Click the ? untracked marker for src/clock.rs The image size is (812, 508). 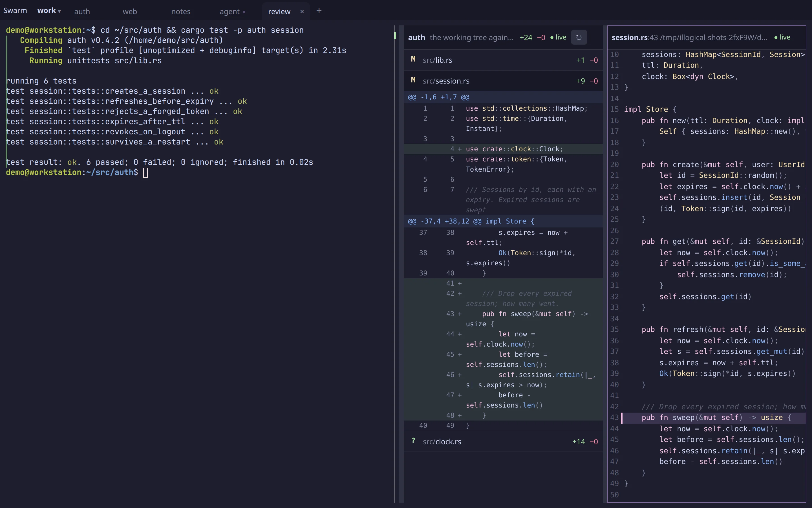413,441
